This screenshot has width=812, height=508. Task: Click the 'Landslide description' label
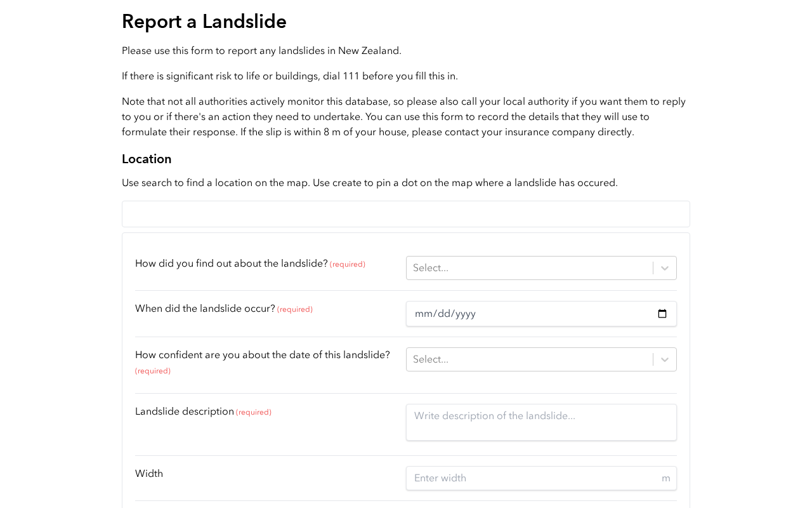(x=185, y=411)
